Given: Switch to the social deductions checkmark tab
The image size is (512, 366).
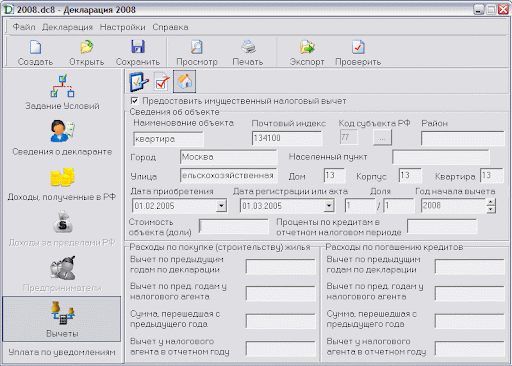Looking at the screenshot, I should 162,82.
